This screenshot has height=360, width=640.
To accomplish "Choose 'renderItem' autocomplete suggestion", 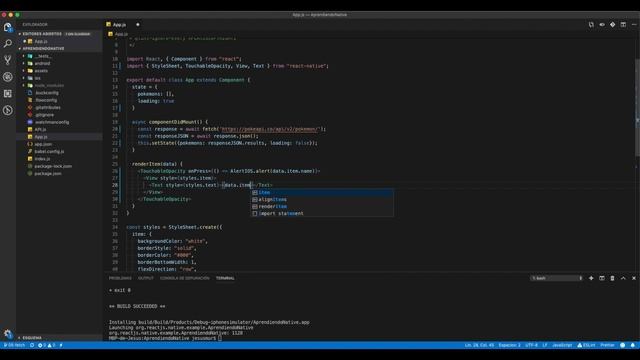I will pyautogui.click(x=322, y=206).
